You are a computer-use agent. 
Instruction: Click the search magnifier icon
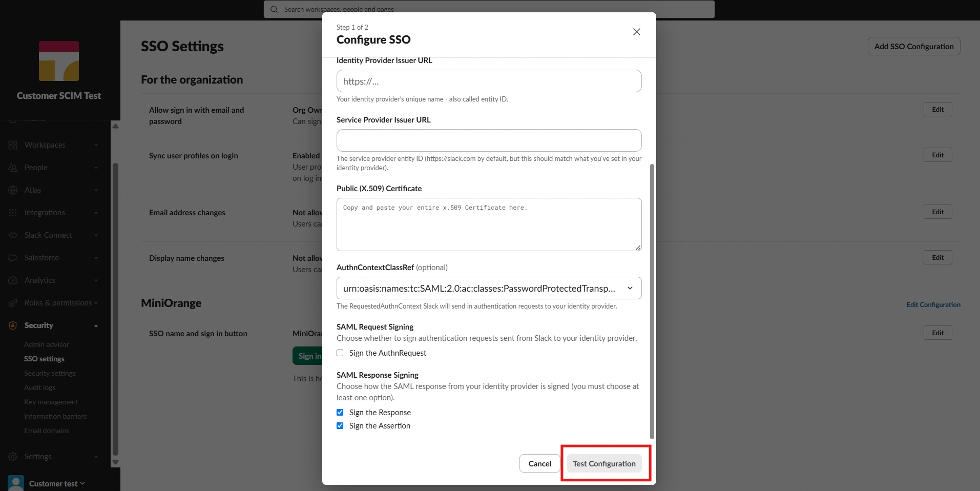click(274, 9)
